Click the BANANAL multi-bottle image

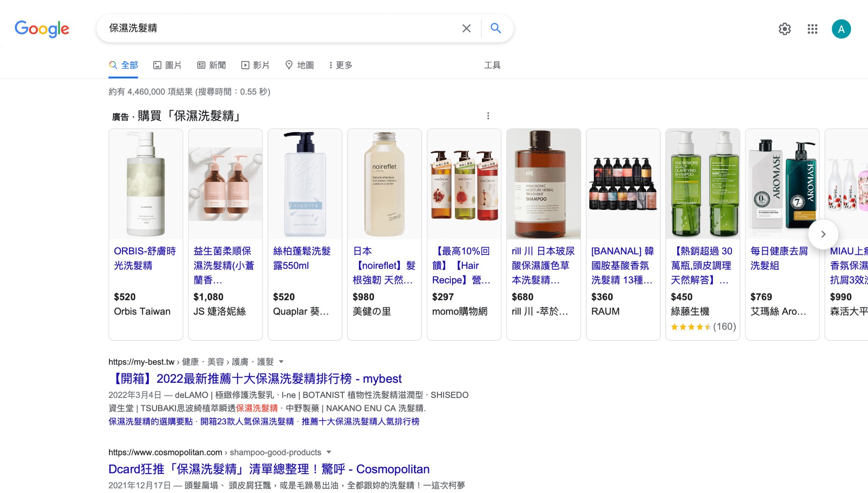point(623,184)
